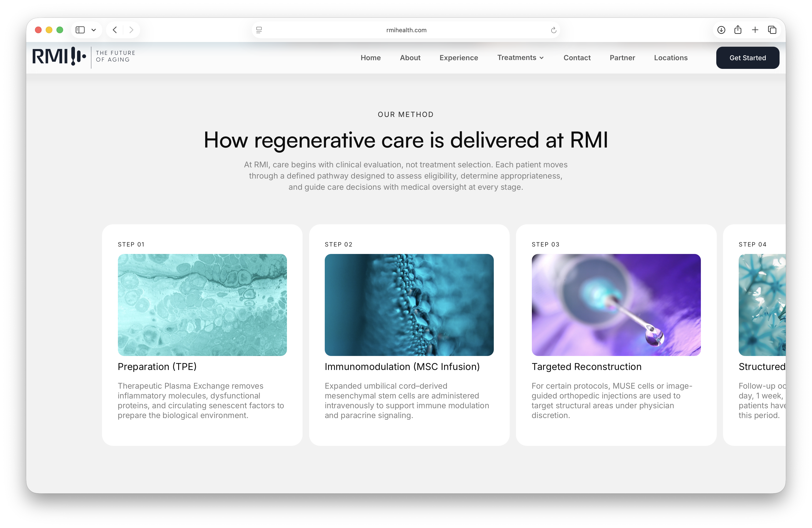This screenshot has width=812, height=528.
Task: Click the 'How regenerative care is delivered' headline
Action: tap(406, 140)
